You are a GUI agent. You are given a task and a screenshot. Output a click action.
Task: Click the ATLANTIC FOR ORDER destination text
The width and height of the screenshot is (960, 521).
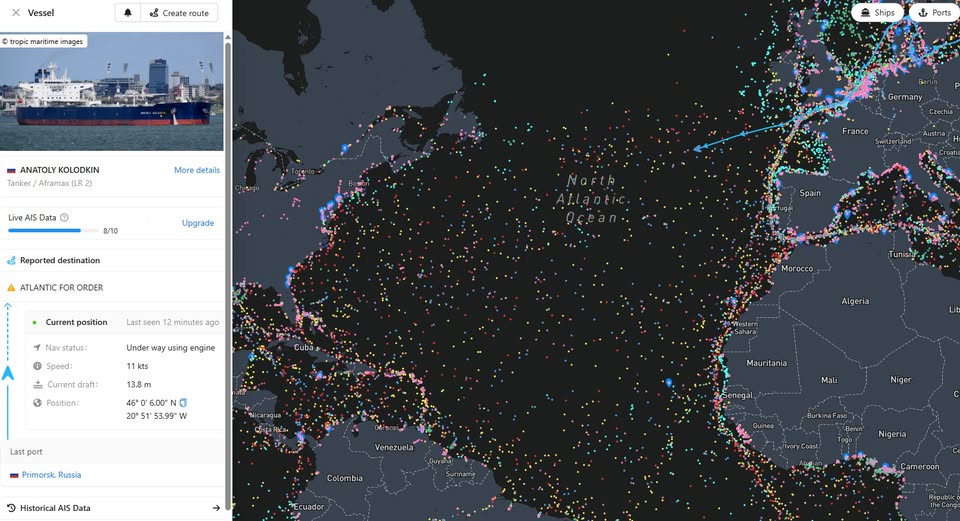[x=61, y=287]
